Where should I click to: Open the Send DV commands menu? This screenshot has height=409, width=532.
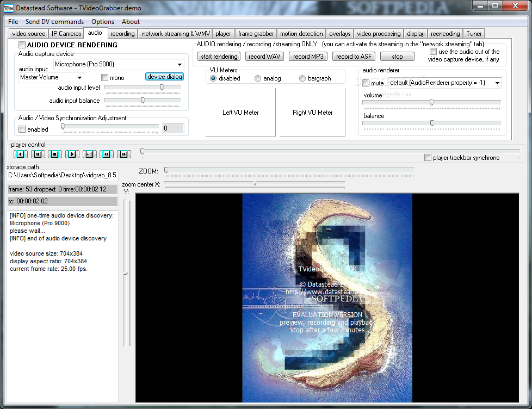pos(54,22)
